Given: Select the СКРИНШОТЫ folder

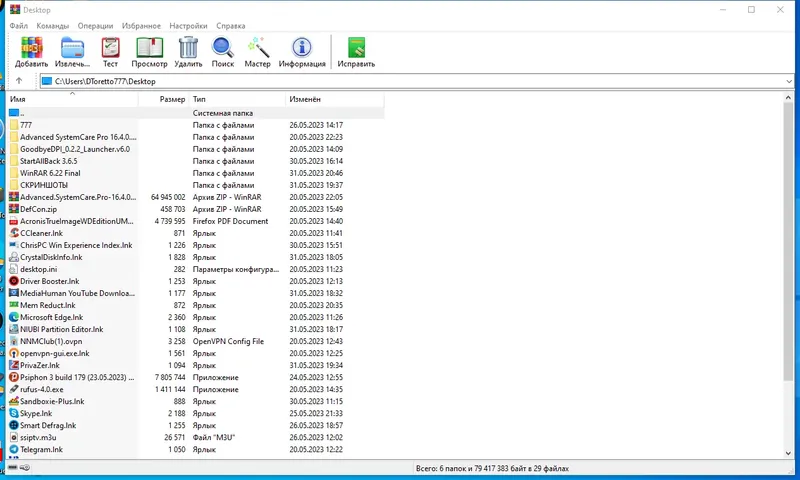Looking at the screenshot, I should coord(196,185).
